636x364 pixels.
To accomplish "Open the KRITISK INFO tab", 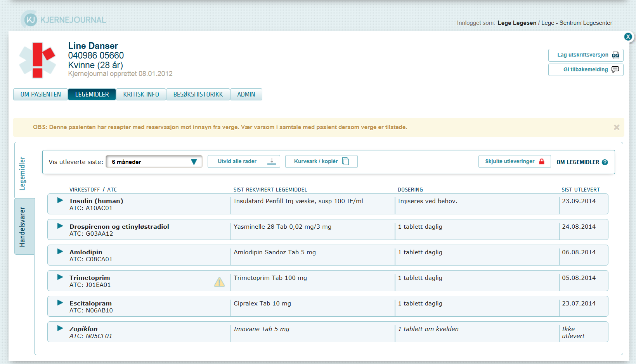I will click(x=141, y=95).
